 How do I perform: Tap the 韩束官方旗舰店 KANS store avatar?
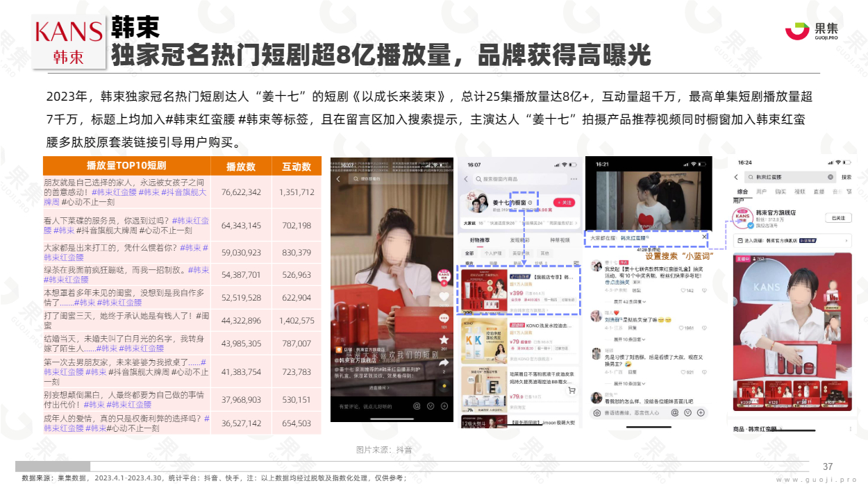(x=744, y=217)
